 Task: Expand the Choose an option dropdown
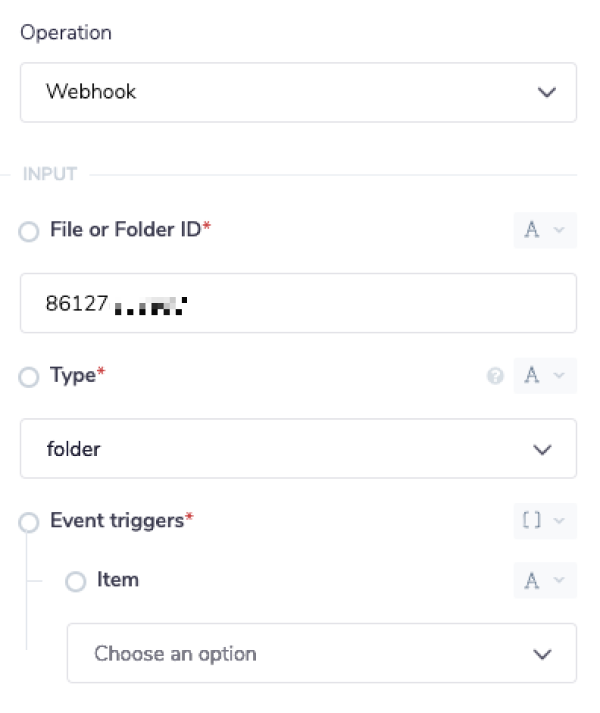tap(321, 654)
